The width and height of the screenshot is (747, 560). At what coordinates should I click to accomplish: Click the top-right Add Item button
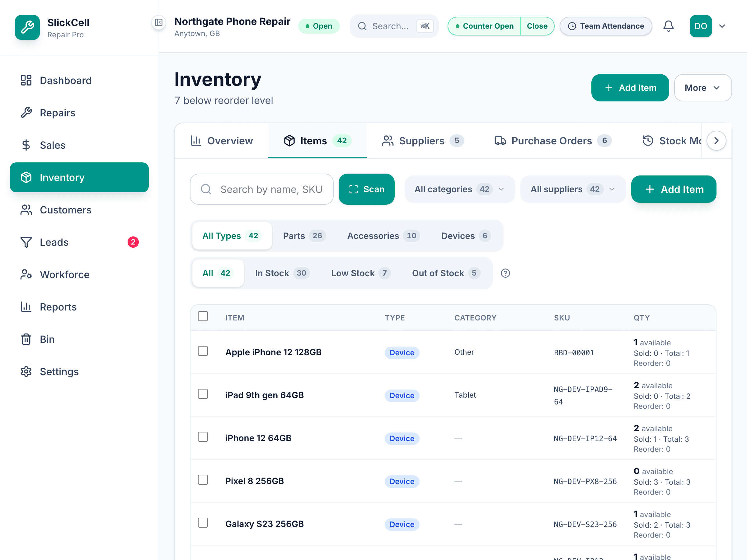(630, 88)
